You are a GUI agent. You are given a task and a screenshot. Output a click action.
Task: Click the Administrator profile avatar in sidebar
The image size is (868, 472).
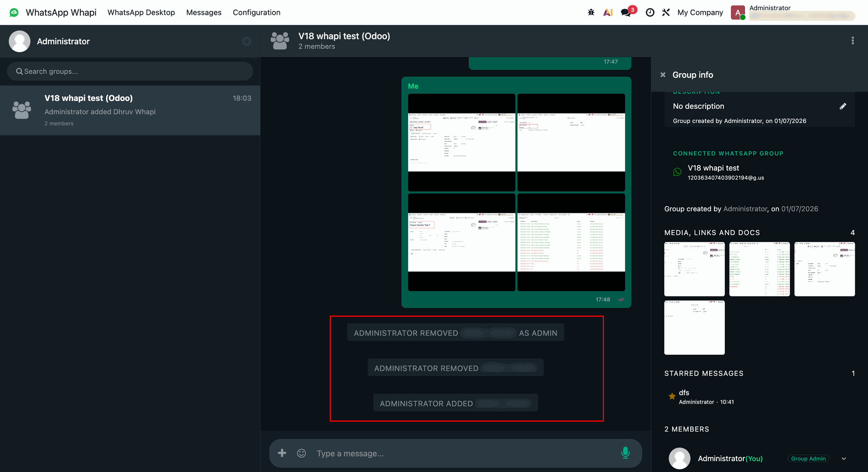(x=19, y=41)
